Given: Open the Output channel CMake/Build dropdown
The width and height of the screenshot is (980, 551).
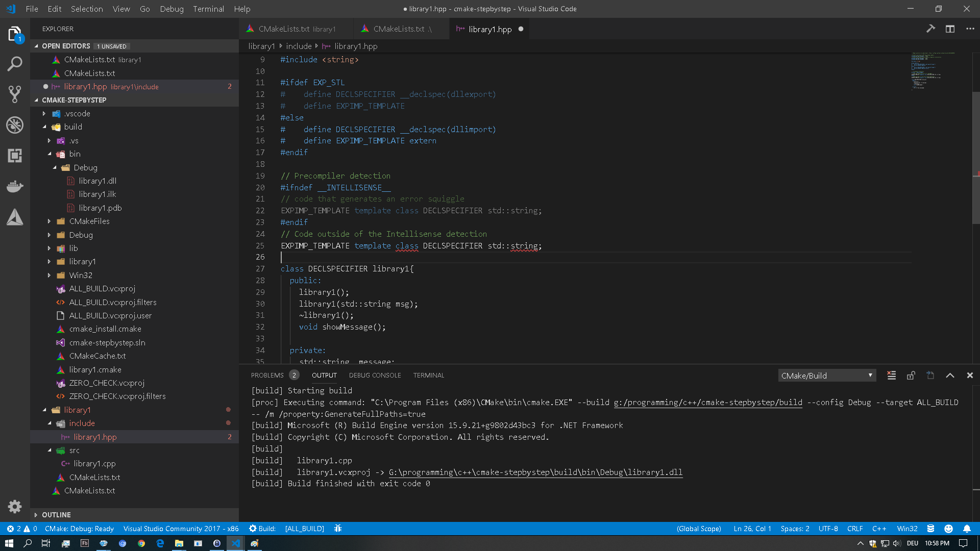Looking at the screenshot, I should tap(827, 375).
